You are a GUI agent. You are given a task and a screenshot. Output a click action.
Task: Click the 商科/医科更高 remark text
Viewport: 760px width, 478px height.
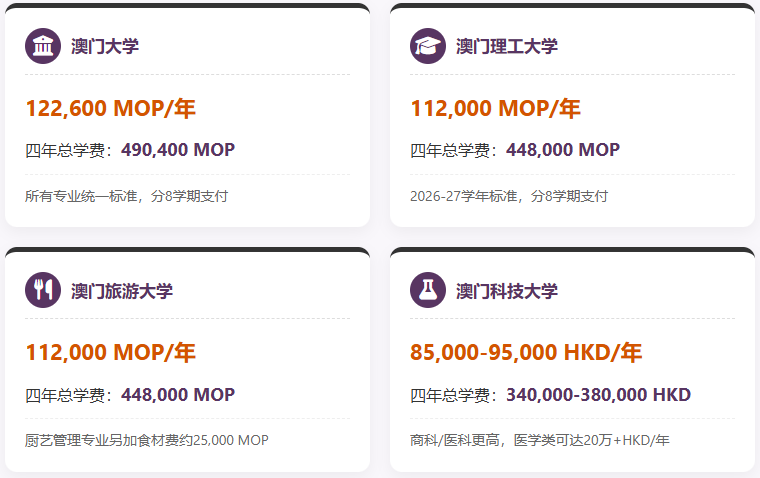pos(539,440)
